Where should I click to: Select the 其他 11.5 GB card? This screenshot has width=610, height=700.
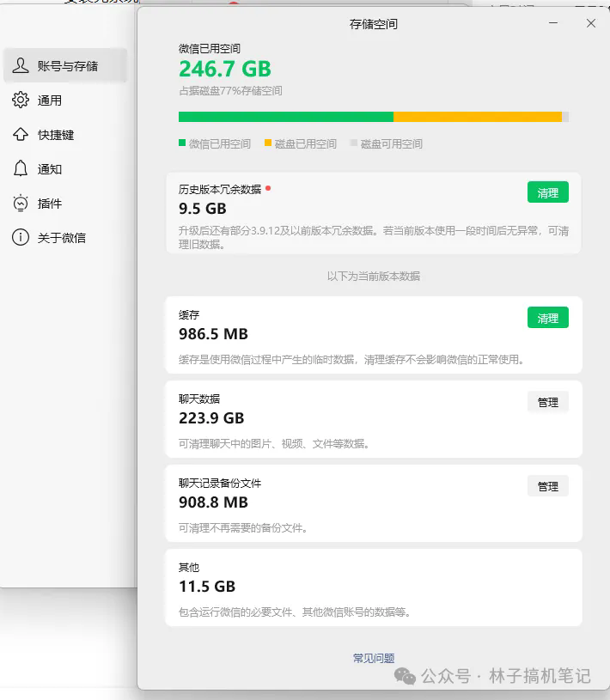pos(374,588)
